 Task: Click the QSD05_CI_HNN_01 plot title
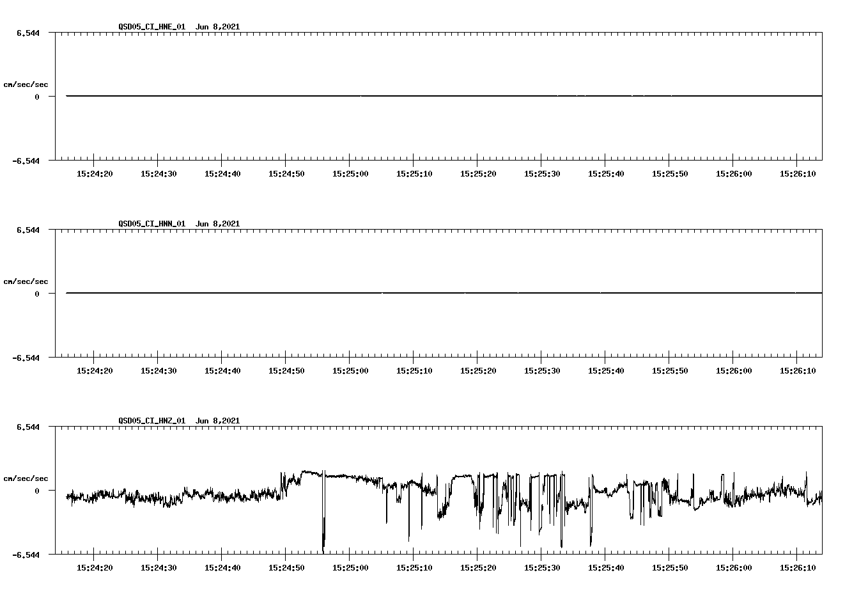pyautogui.click(x=179, y=224)
